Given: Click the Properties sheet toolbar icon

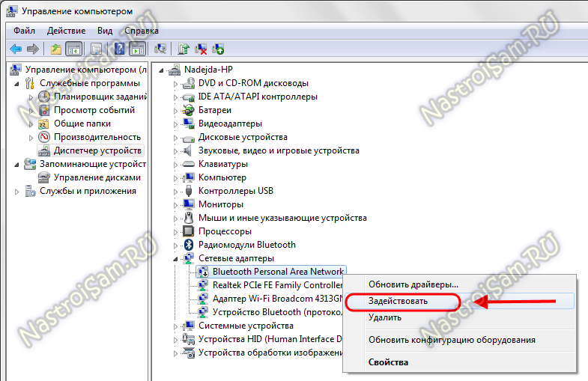Looking at the screenshot, I should 96,49.
